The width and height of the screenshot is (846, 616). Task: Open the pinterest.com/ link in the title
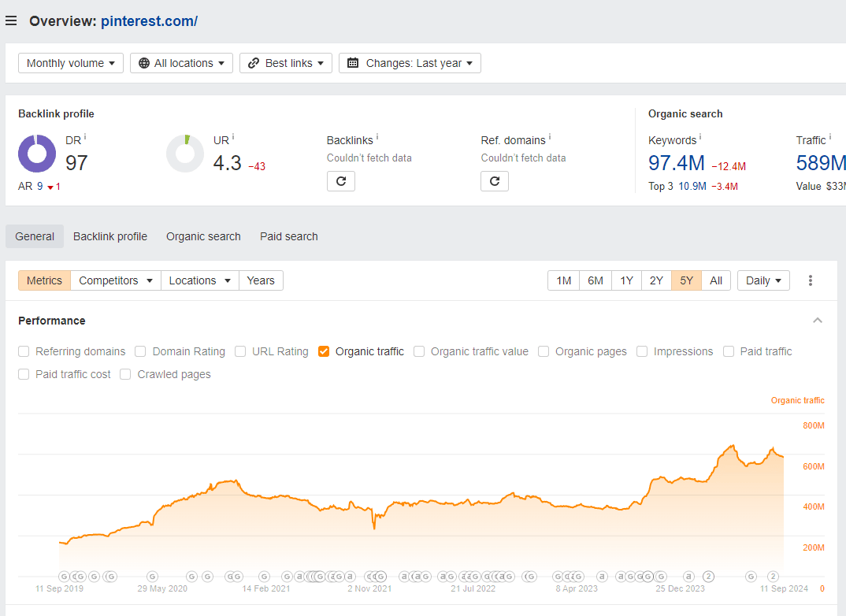[149, 21]
